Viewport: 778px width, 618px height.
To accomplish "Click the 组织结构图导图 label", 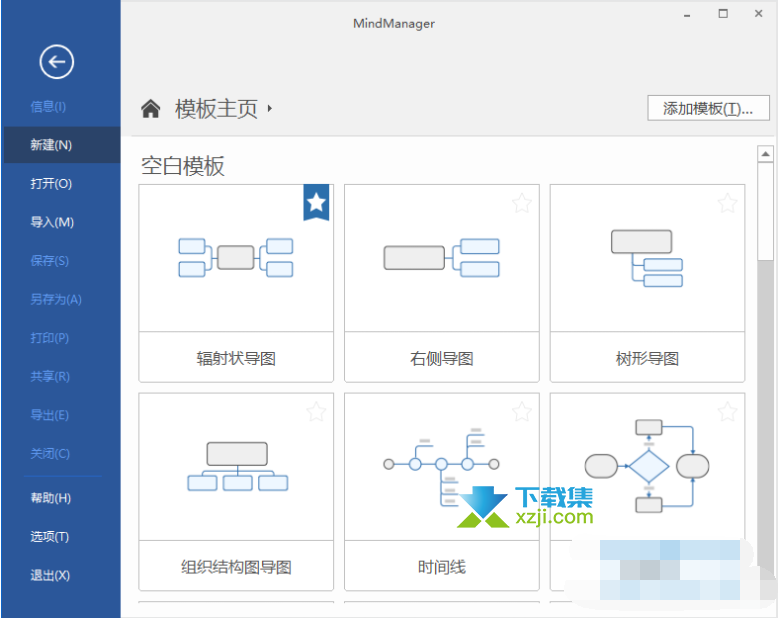I will click(x=236, y=567).
